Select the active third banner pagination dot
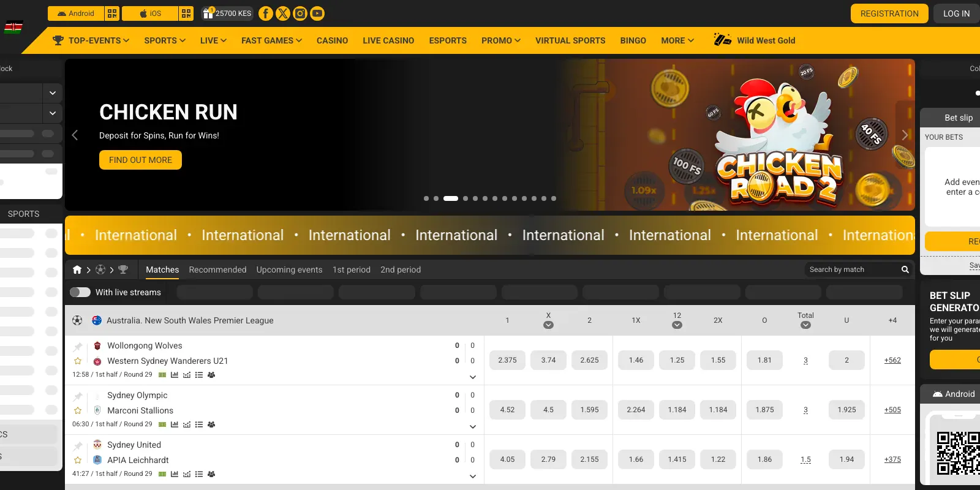Screen dimensions: 980x490 pyautogui.click(x=451, y=198)
